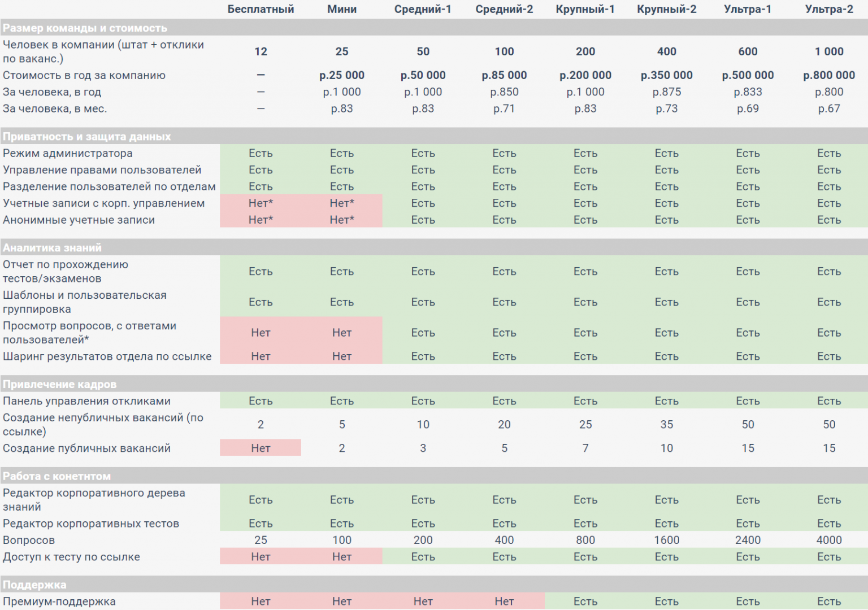Viewport: 868px width, 610px height.
Task: Select the Мини plan column header
Action: coord(342,9)
